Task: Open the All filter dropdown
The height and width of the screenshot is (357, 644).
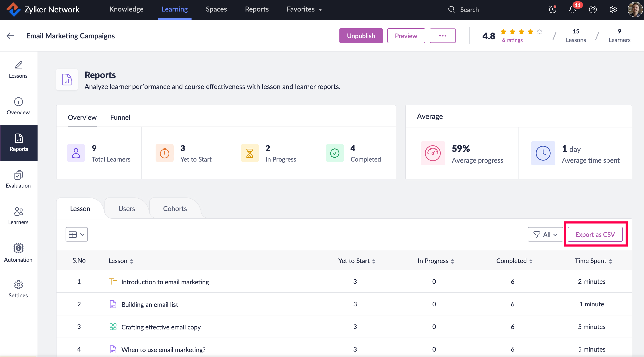Action: click(545, 234)
